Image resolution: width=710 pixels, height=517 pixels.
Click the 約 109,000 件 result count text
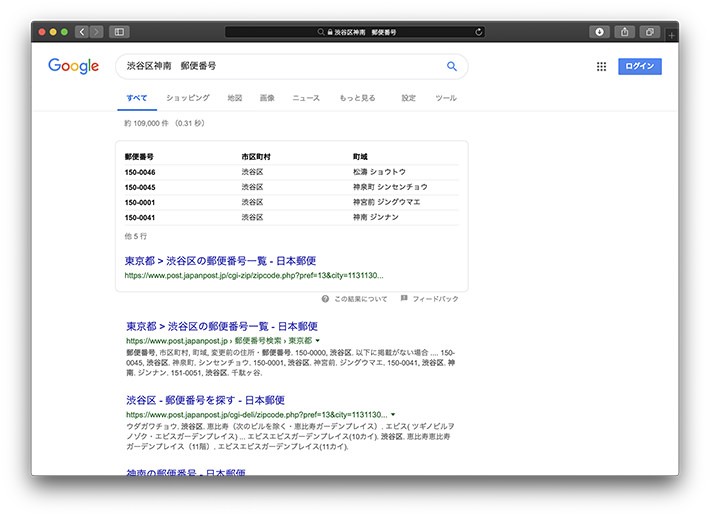(x=146, y=123)
